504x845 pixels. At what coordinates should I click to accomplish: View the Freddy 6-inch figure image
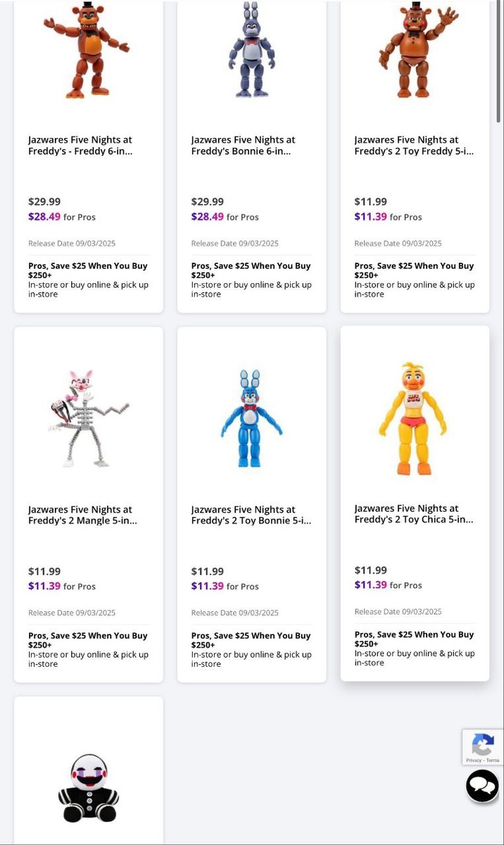coord(87,49)
